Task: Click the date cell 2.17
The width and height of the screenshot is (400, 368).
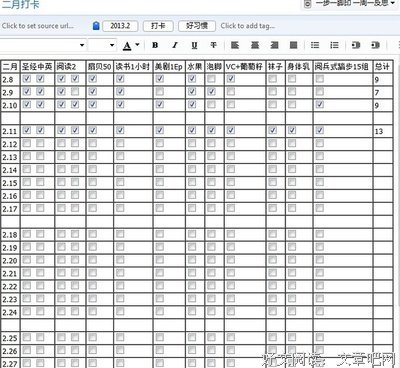Action: click(x=10, y=209)
